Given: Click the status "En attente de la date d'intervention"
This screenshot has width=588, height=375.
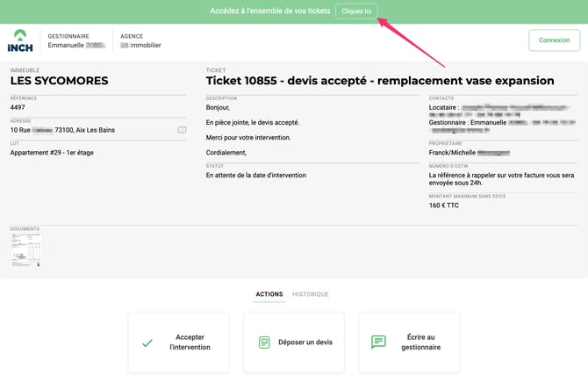Looking at the screenshot, I should pos(255,176).
